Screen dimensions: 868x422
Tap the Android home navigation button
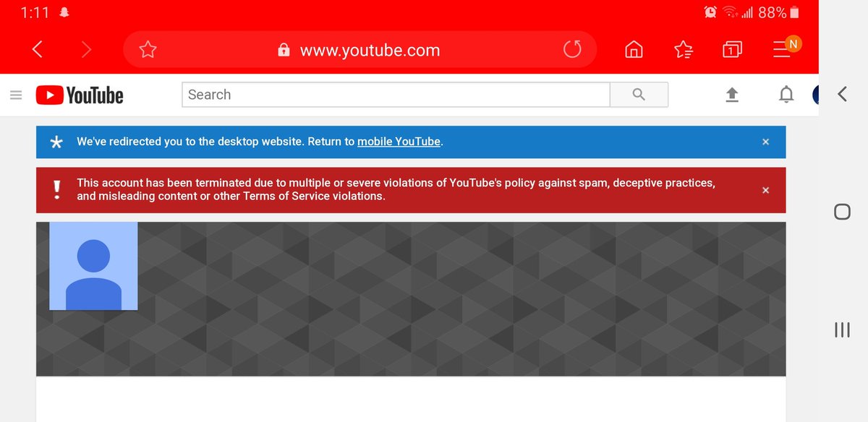click(842, 211)
